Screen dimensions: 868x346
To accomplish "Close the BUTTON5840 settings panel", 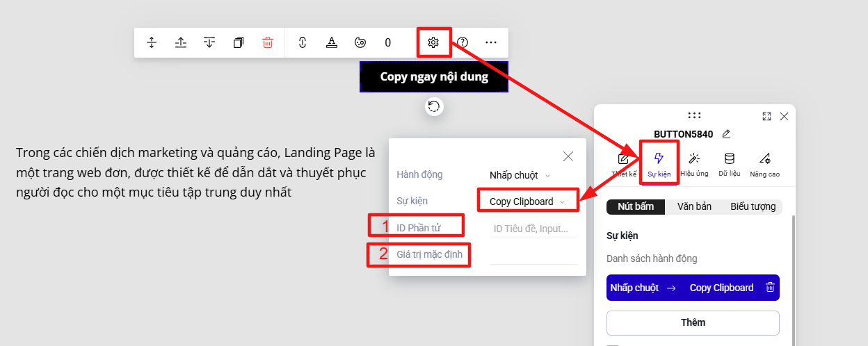I will tap(784, 116).
